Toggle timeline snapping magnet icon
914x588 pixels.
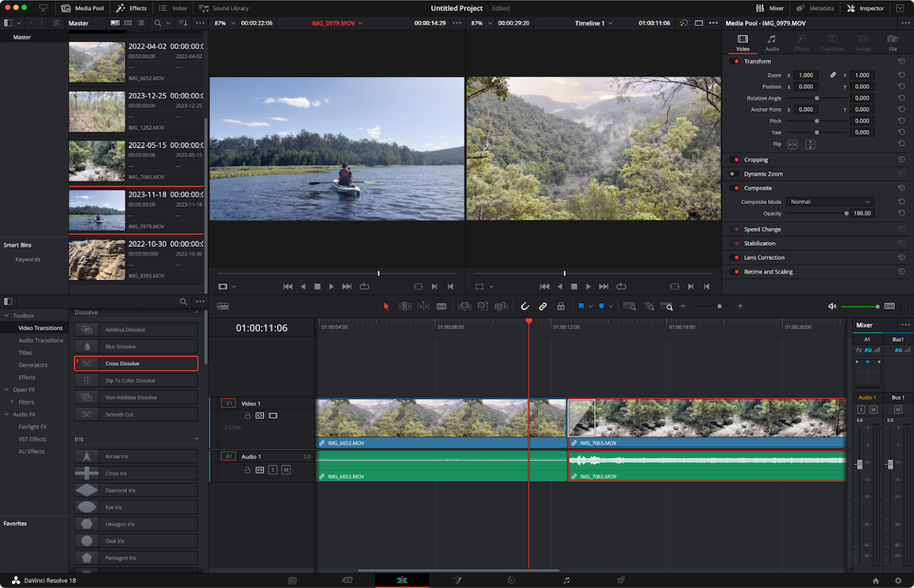pyautogui.click(x=524, y=306)
